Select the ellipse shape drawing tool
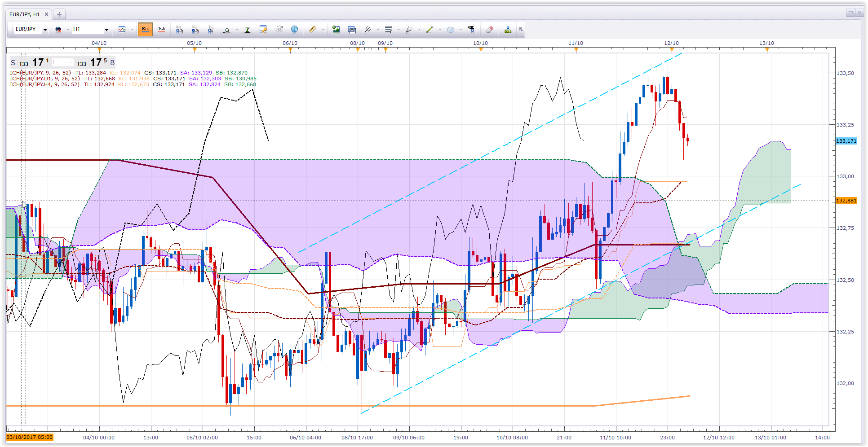Viewport: 868px width, 447px height. coord(451,30)
